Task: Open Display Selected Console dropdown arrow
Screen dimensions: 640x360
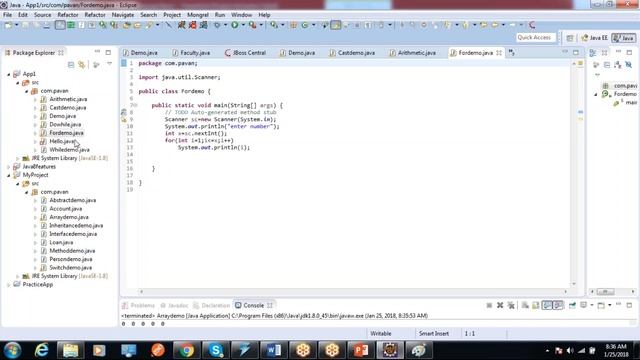Action: (x=592, y=305)
